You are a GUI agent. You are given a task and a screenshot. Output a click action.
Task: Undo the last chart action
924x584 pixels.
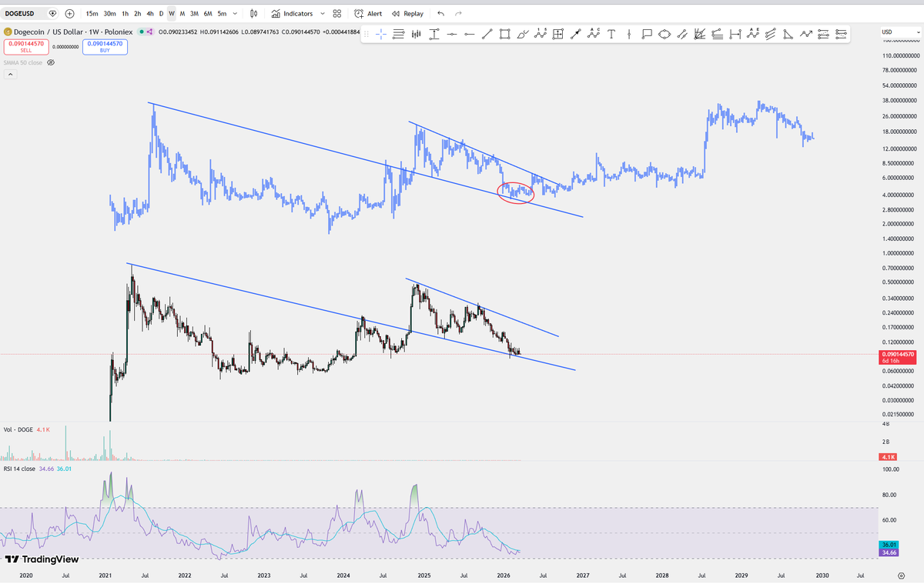coord(440,13)
